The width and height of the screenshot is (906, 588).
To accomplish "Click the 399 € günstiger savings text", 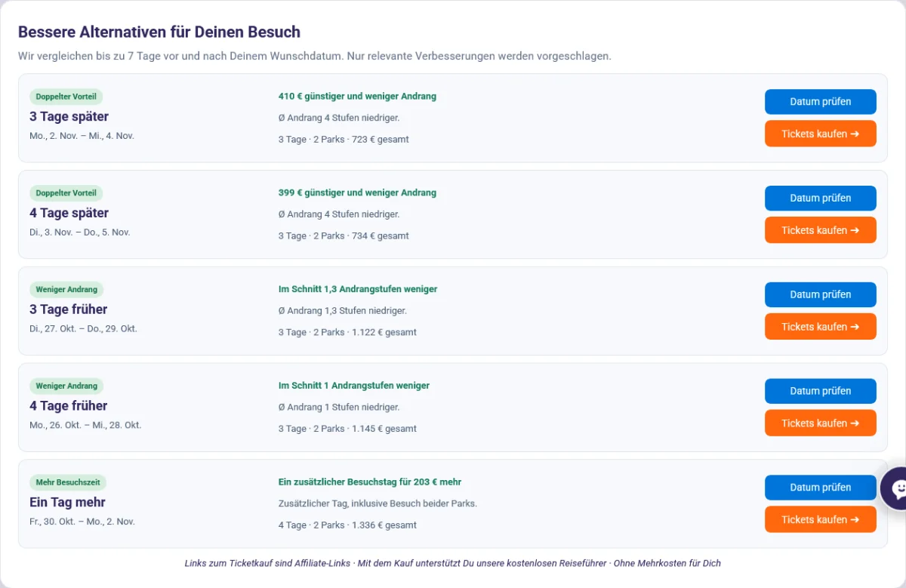I will pyautogui.click(x=357, y=192).
